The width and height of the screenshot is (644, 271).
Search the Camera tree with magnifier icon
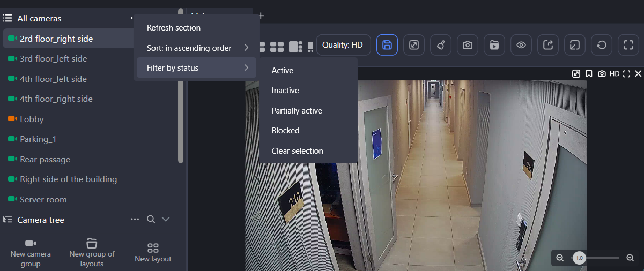pos(151,220)
